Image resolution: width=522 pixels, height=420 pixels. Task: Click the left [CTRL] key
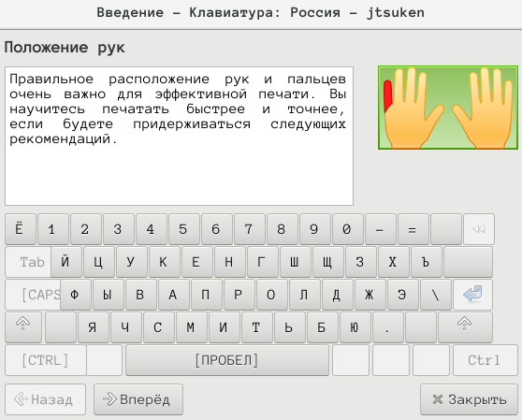[x=46, y=360]
